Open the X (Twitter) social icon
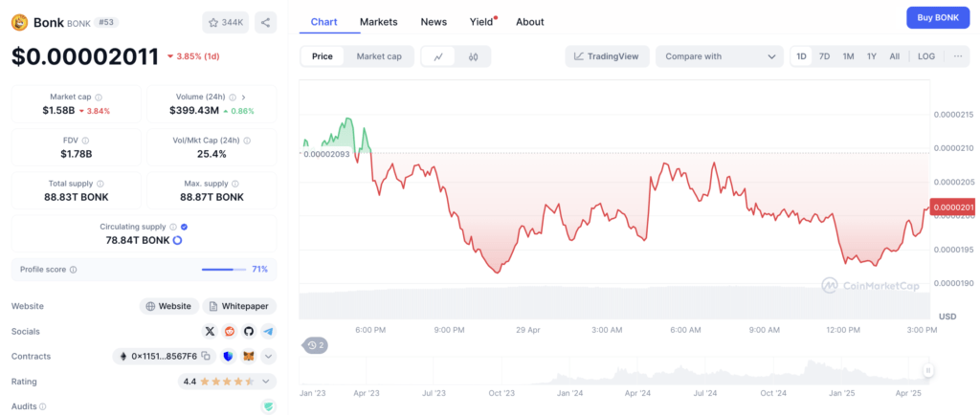Viewport: 980px width, 415px height. (210, 332)
